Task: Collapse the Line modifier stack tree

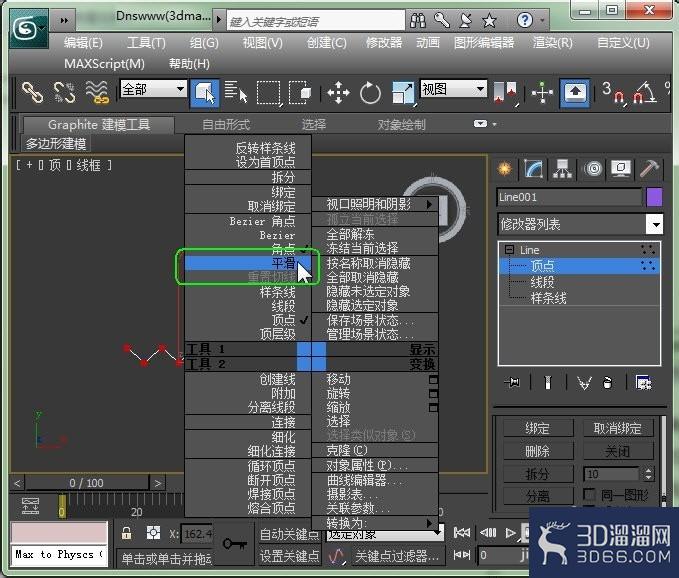Action: pyautogui.click(x=510, y=249)
